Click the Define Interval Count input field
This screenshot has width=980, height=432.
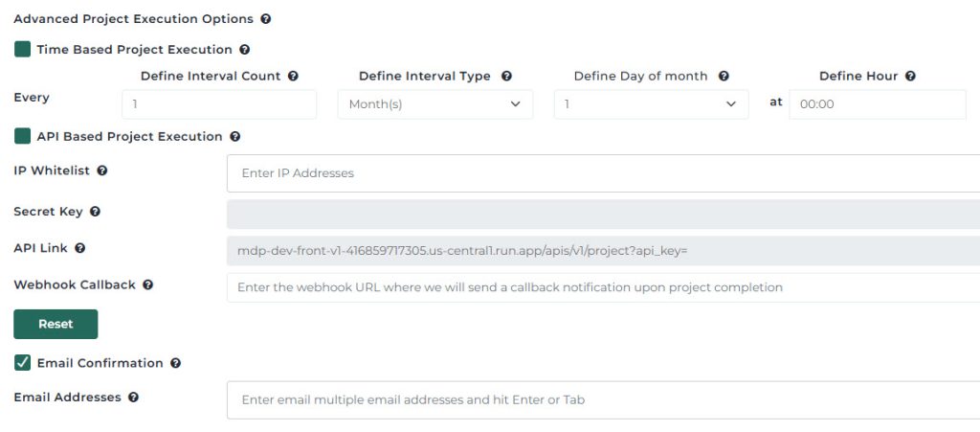[219, 104]
